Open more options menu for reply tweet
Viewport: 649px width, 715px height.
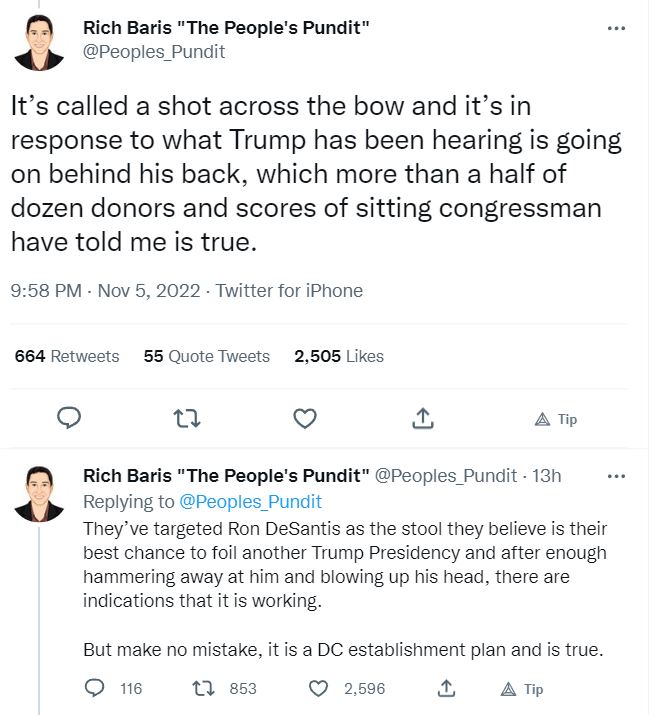click(616, 475)
